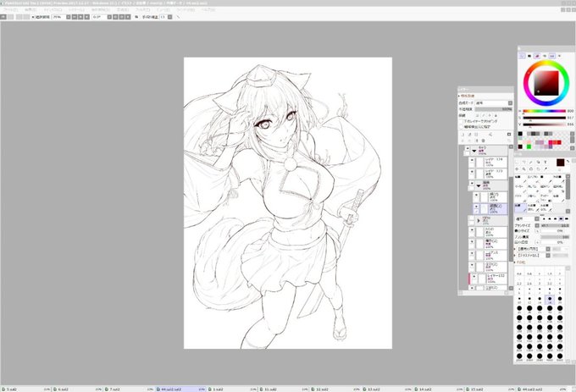Collapse the 線画 layer folder
This screenshot has height=392, width=576.
(479, 185)
